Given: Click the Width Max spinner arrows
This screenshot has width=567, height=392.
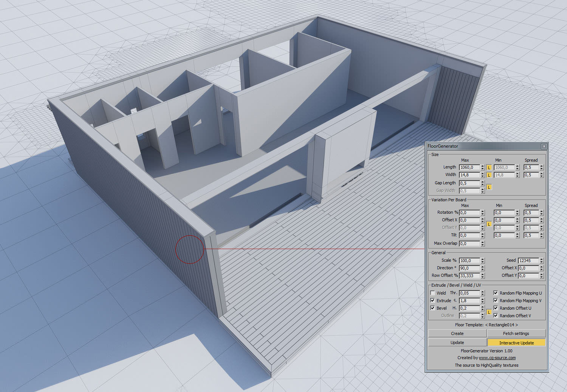Looking at the screenshot, I should [482, 175].
